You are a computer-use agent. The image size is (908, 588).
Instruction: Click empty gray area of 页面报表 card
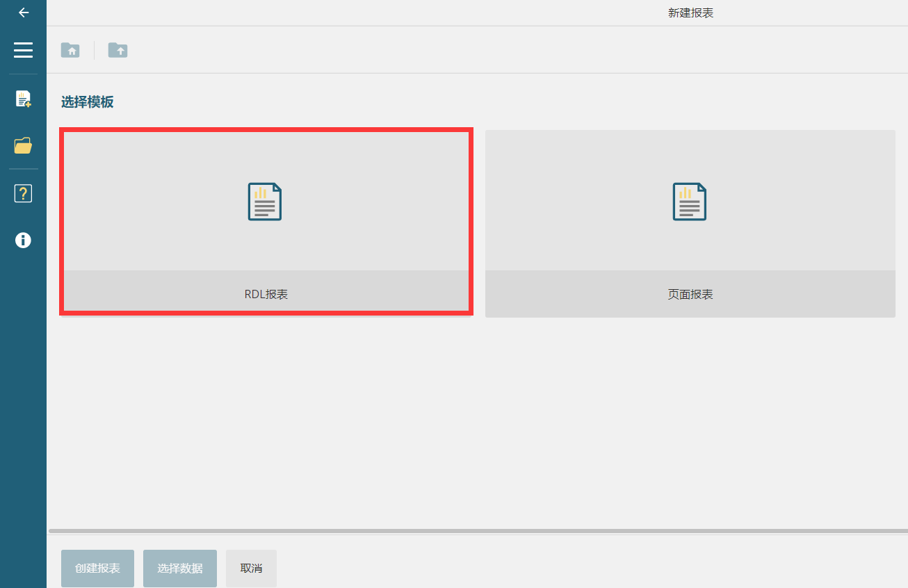(x=800, y=174)
